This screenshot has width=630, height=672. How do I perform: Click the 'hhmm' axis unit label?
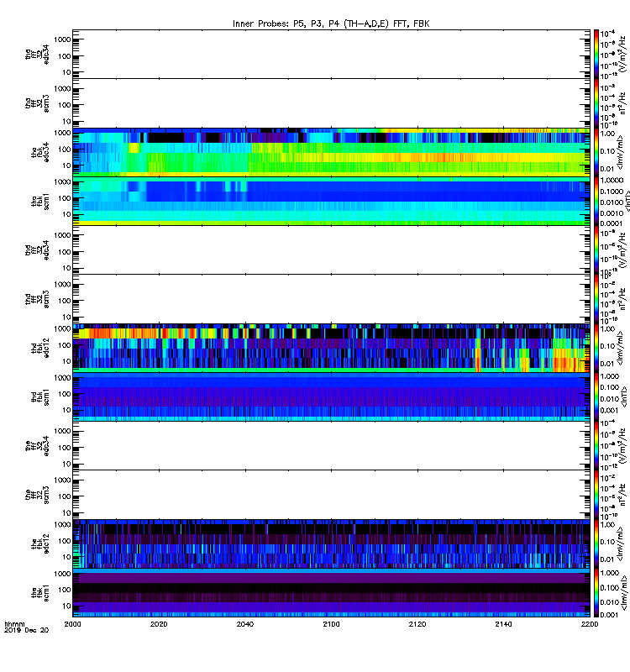14,624
